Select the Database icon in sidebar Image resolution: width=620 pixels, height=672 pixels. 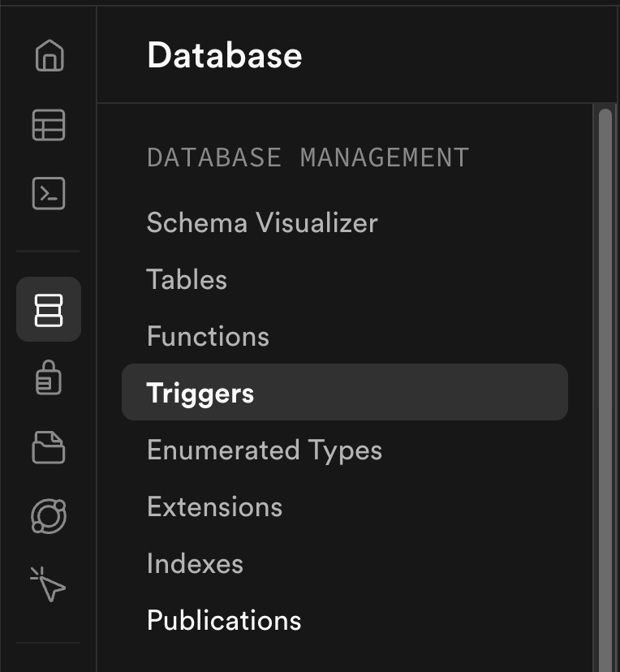[49, 309]
